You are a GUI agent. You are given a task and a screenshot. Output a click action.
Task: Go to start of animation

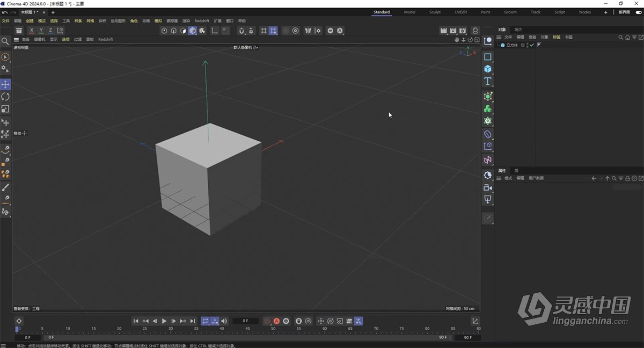point(136,321)
